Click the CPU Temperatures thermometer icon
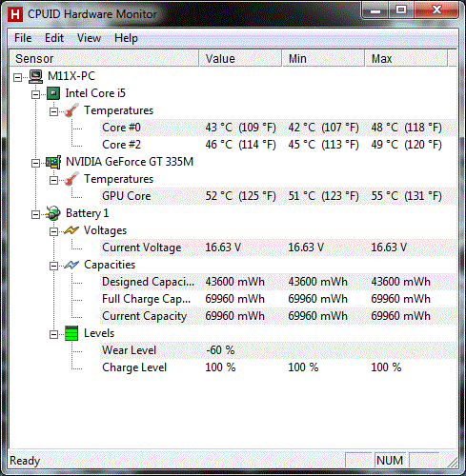Screen dimensions: 466x476 tap(71, 110)
